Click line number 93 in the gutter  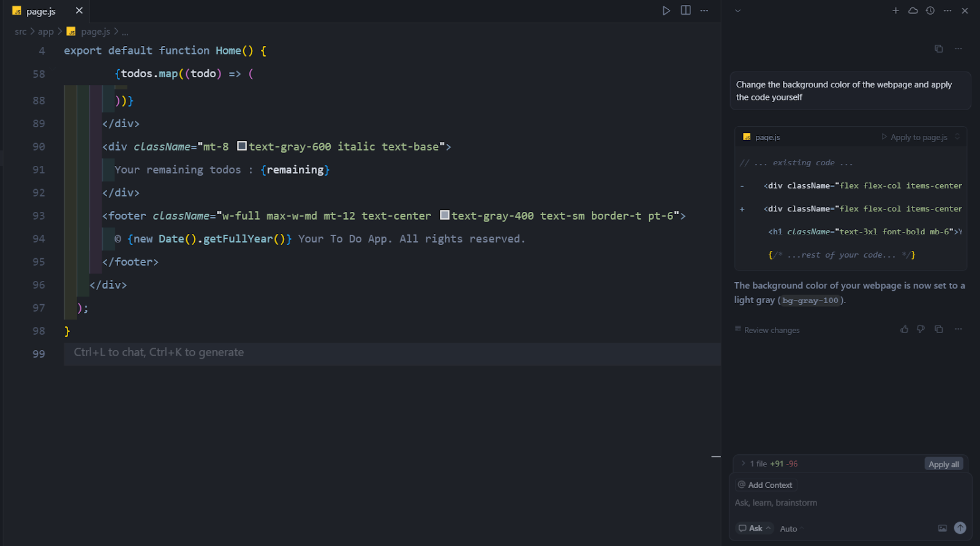click(x=39, y=216)
